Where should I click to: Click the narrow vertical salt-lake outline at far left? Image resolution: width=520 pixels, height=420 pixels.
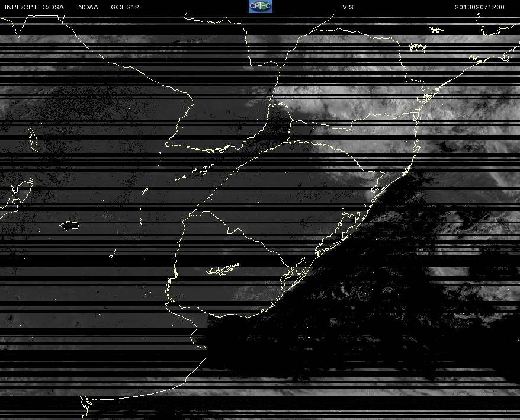33,139
